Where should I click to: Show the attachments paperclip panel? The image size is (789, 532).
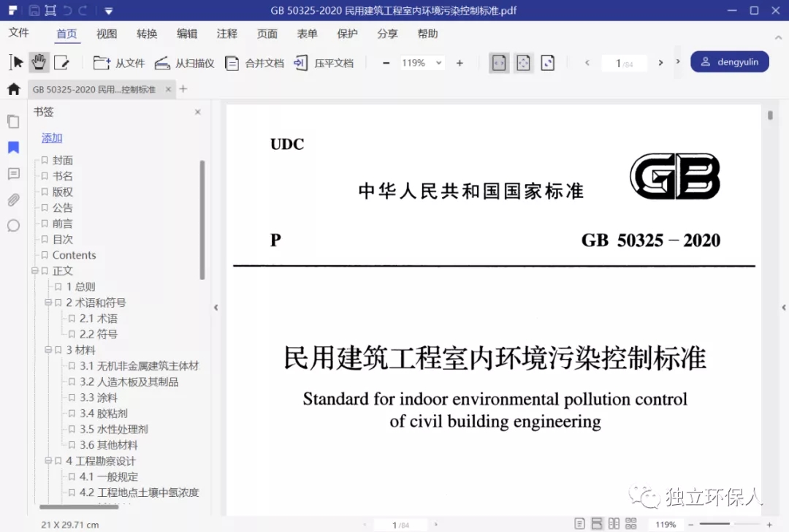pos(13,199)
